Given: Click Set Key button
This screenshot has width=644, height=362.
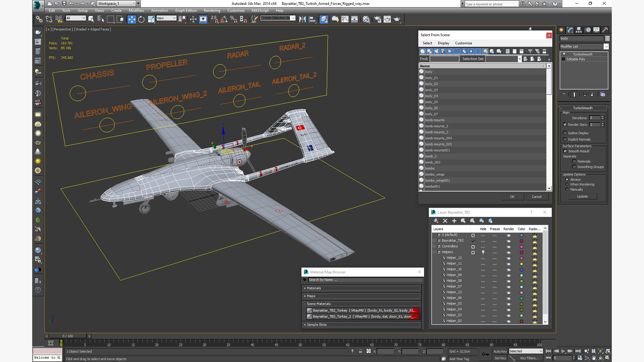Looking at the screenshot, I should [500, 358].
